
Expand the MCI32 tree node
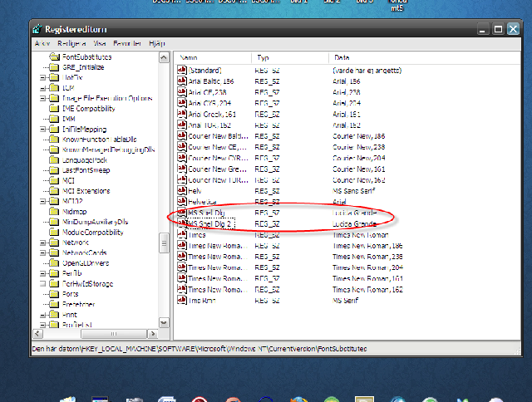click(42, 201)
